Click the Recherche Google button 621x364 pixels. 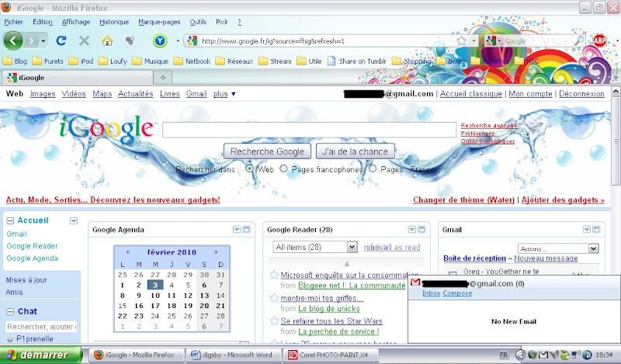click(267, 151)
